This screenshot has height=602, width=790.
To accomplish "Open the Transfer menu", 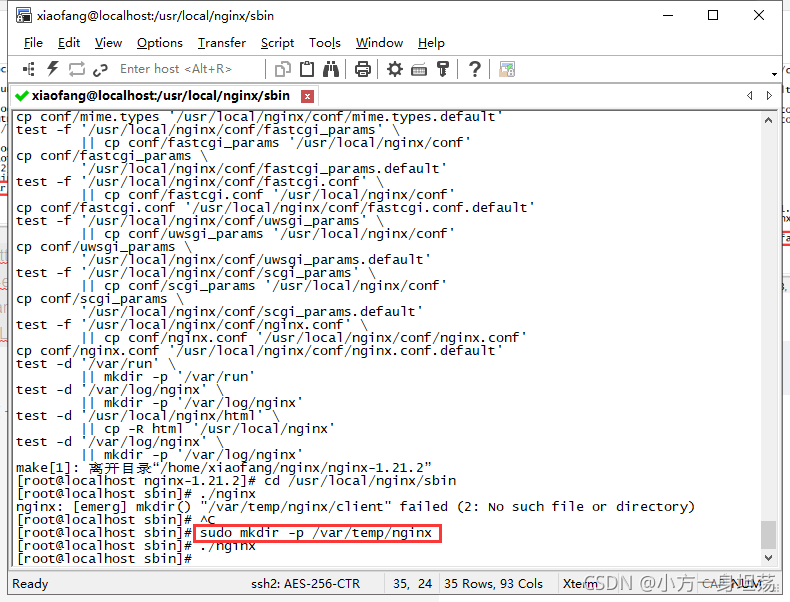I will [x=222, y=43].
